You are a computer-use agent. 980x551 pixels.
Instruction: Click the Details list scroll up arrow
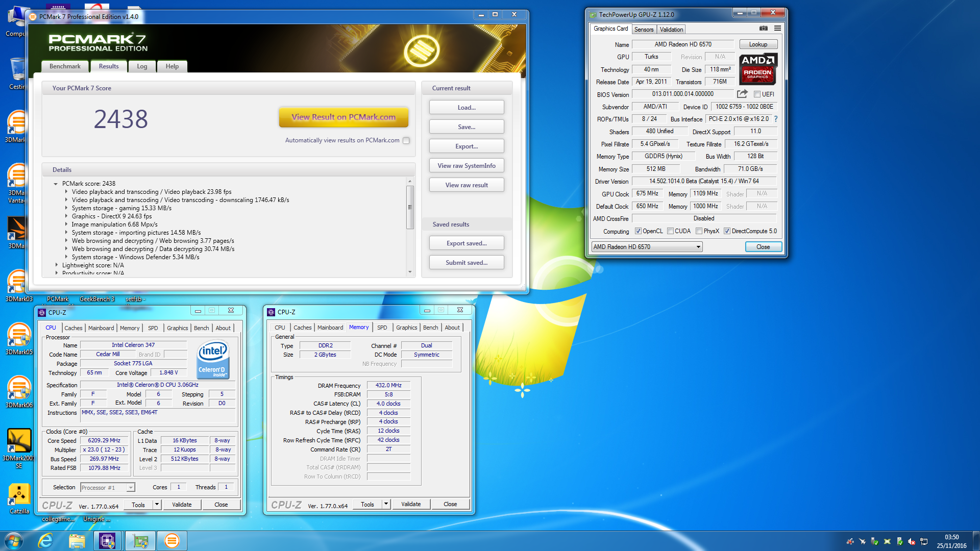pyautogui.click(x=410, y=181)
